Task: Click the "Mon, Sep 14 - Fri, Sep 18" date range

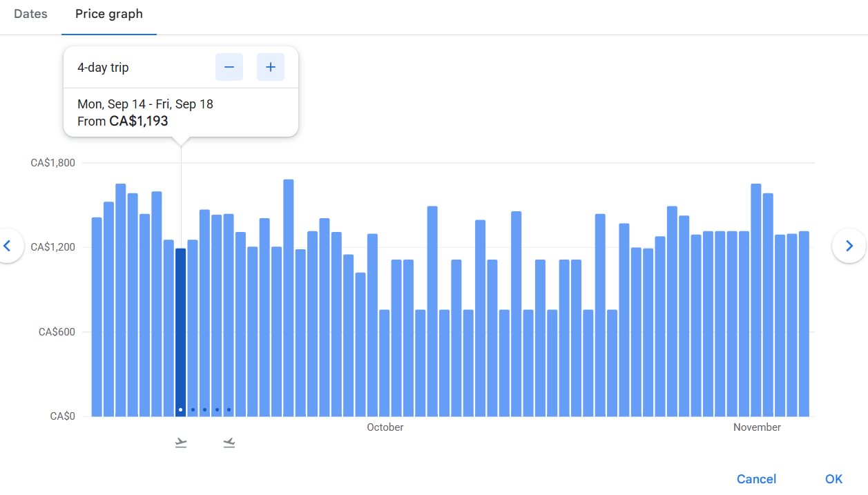Action: [145, 104]
